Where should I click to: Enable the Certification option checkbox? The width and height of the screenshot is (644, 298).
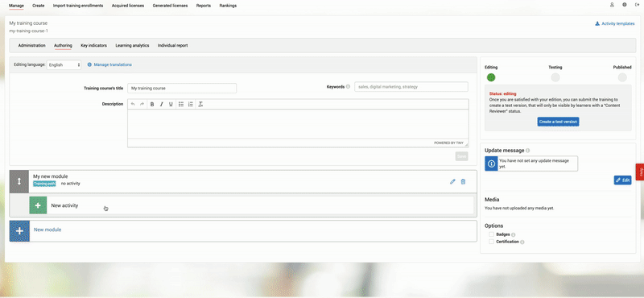(491, 242)
